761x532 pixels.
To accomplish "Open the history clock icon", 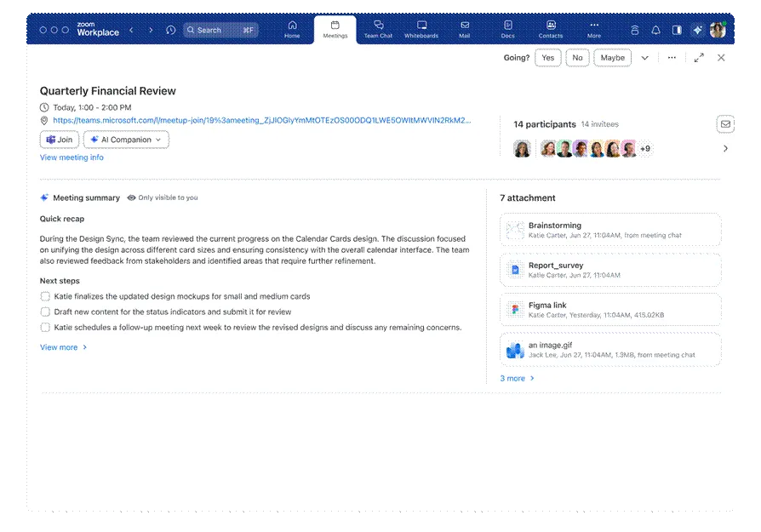I will pos(170,30).
